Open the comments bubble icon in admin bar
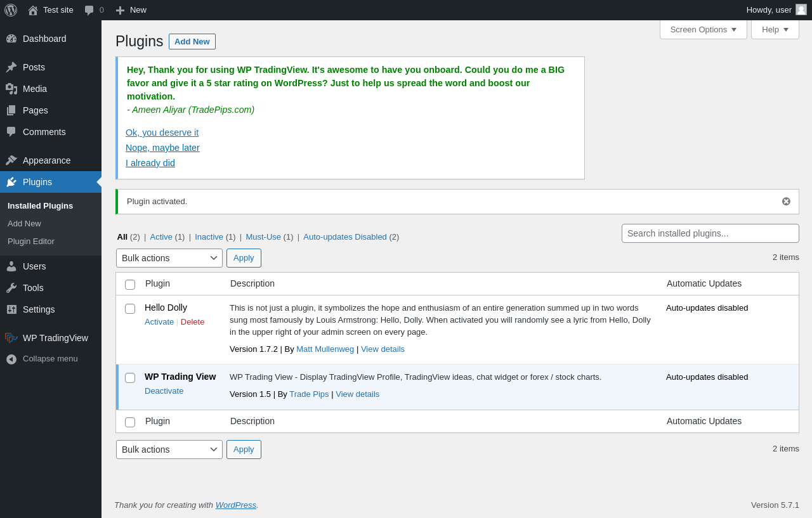812x518 pixels. coord(89,10)
